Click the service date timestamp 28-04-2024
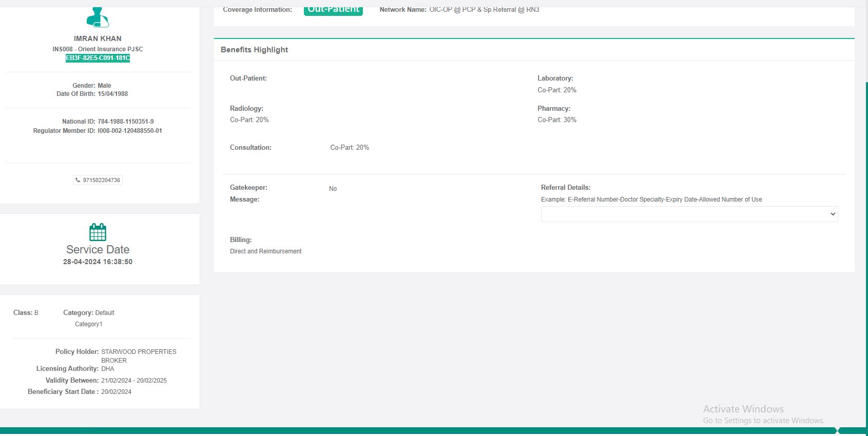 click(98, 262)
